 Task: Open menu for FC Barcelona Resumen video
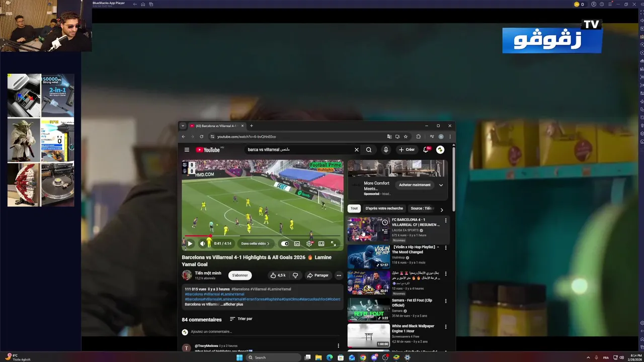pos(445,221)
